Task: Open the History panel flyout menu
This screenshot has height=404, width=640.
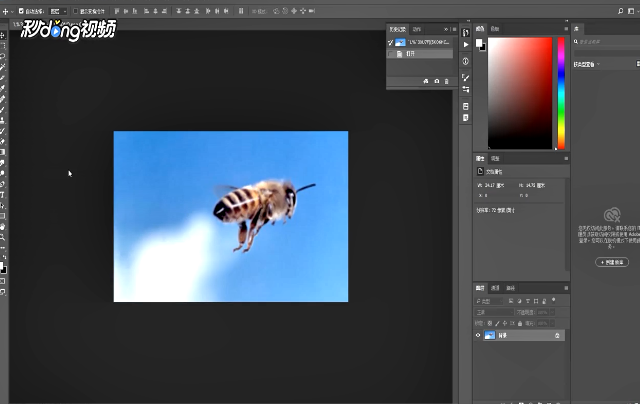Action: [x=454, y=29]
